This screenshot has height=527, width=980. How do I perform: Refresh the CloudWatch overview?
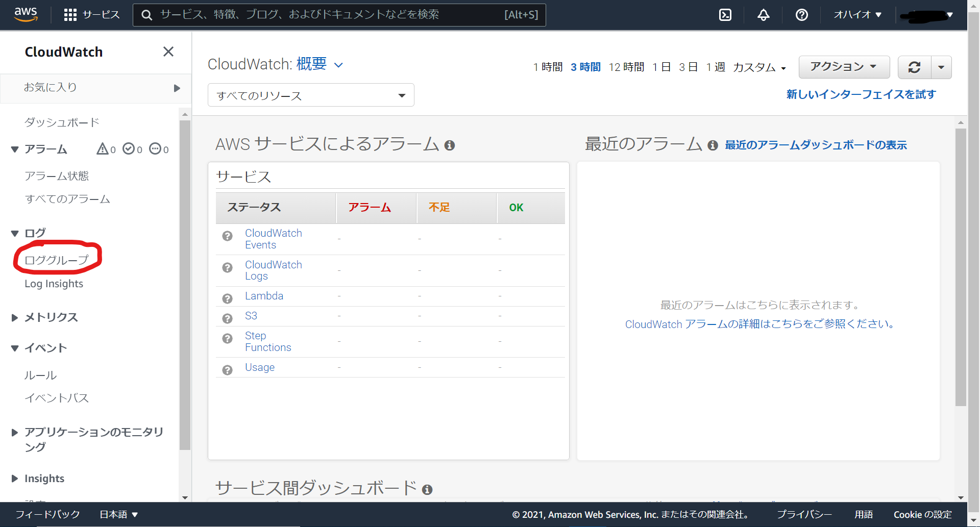tap(915, 67)
